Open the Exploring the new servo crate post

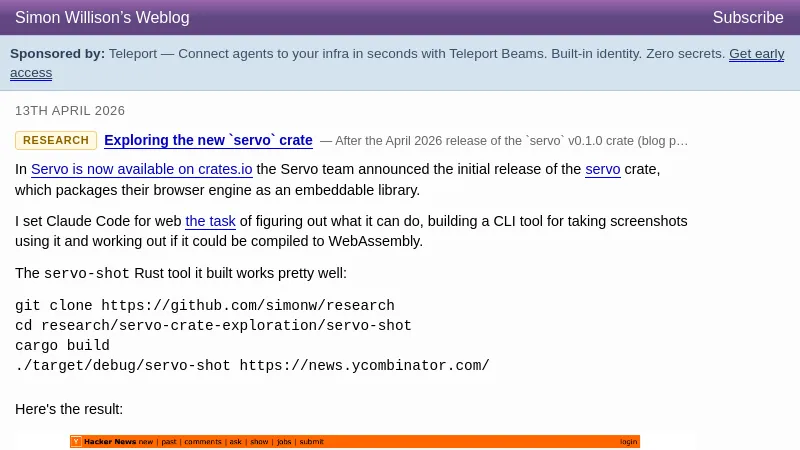208,141
